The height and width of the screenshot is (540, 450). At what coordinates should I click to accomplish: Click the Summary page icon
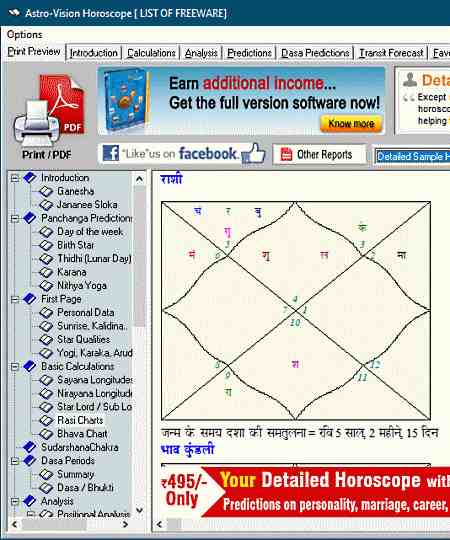pos(46,474)
